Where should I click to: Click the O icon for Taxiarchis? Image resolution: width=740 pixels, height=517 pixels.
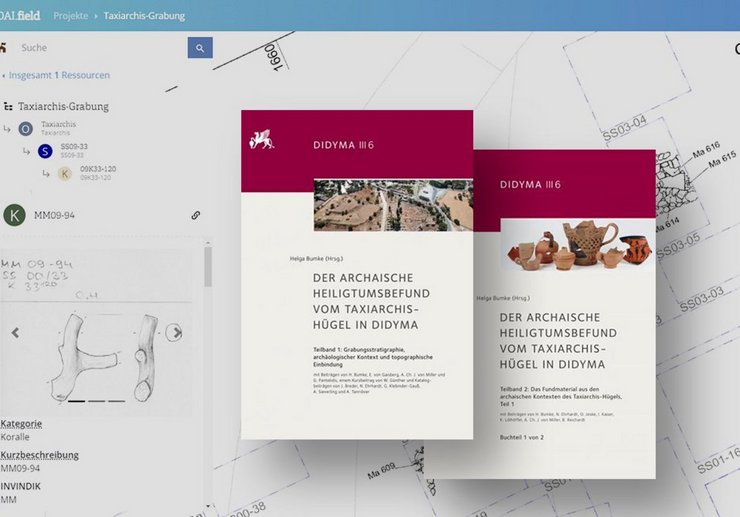pyautogui.click(x=25, y=128)
